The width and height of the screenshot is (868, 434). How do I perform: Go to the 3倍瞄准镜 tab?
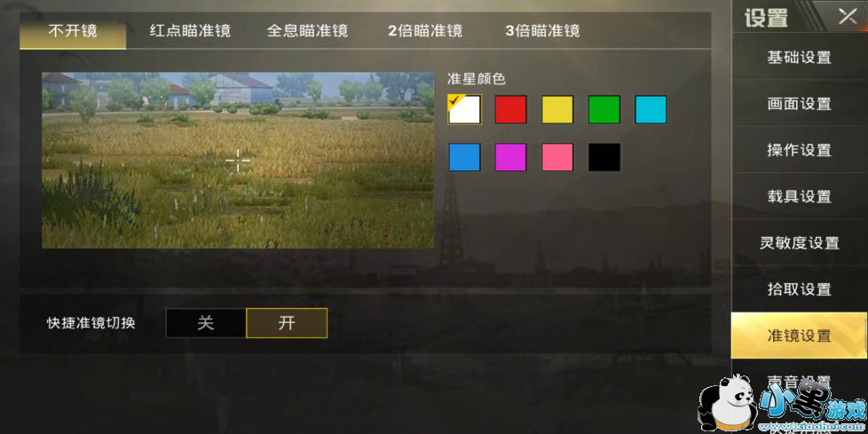pyautogui.click(x=542, y=30)
